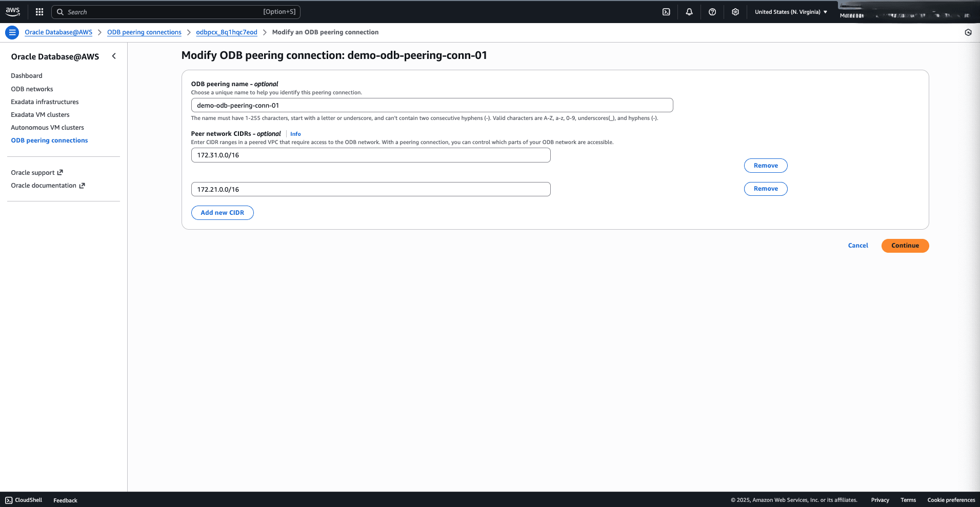Image resolution: width=980 pixels, height=507 pixels.
Task: Open the help panel via question mark icon
Action: (712, 11)
